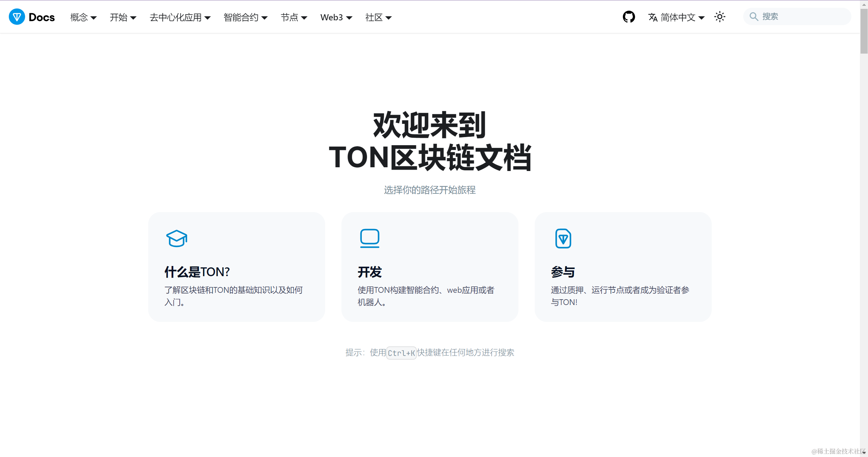
Task: Open the 去中心化应用 dropdown
Action: pos(180,17)
